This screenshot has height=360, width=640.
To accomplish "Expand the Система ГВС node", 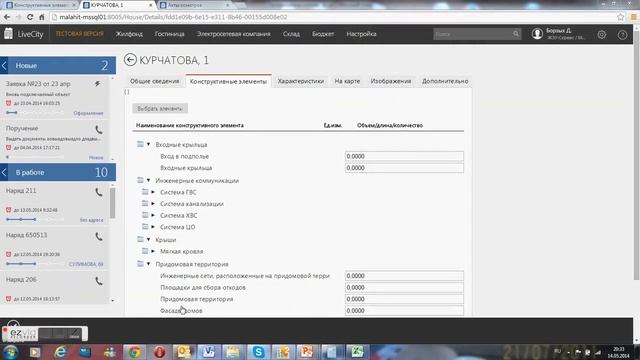I will [x=153, y=192].
